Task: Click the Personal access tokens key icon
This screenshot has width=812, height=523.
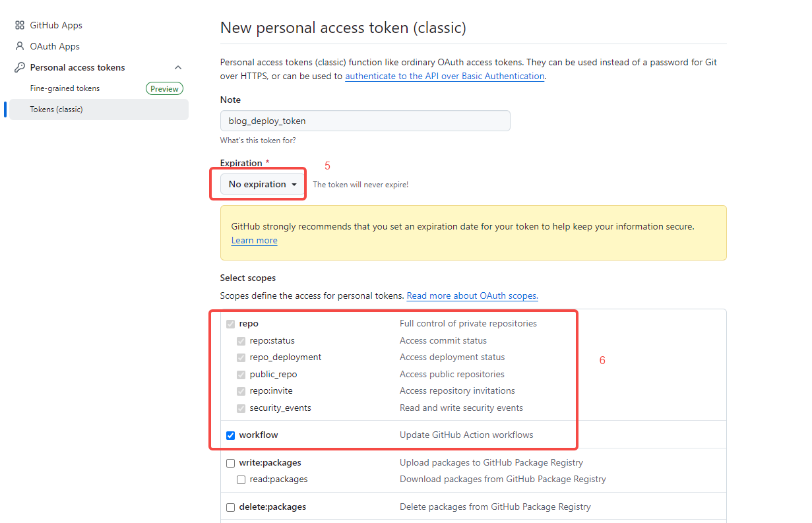Action: click(20, 67)
